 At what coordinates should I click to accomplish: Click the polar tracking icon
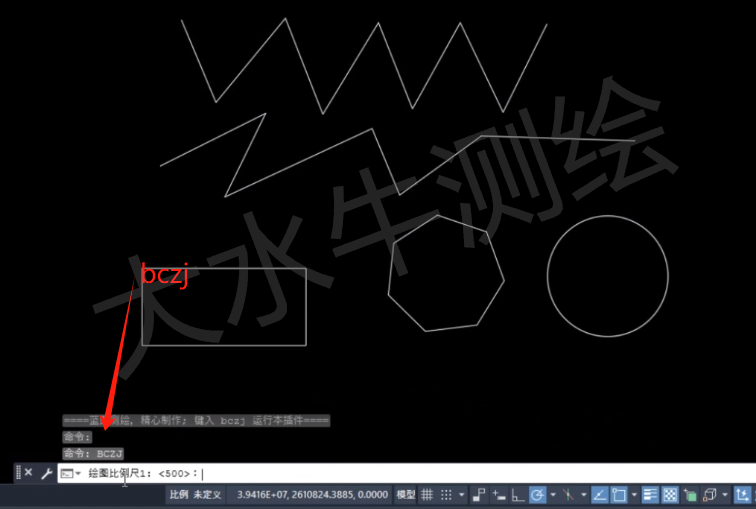tap(537, 494)
